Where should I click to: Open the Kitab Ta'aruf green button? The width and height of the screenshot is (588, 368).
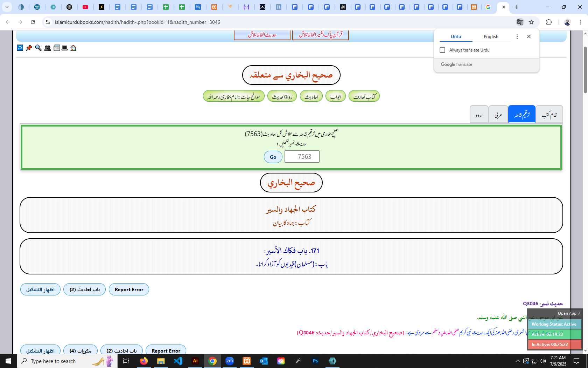pyautogui.click(x=364, y=96)
